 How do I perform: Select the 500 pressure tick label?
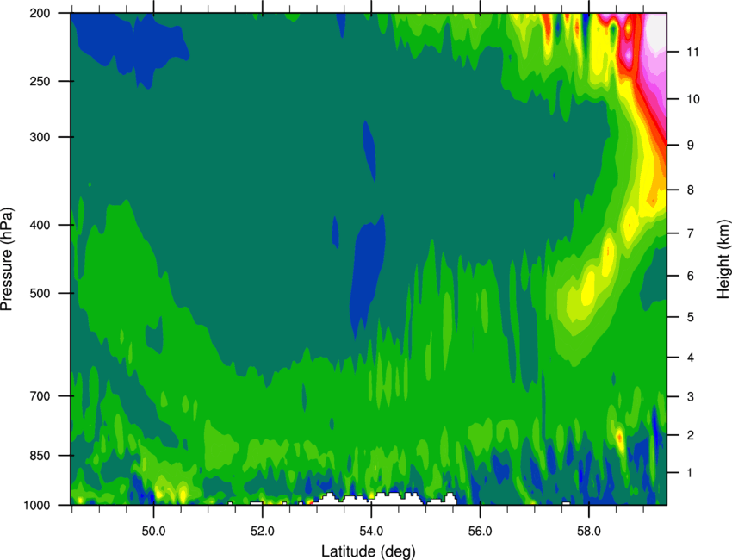click(x=40, y=293)
